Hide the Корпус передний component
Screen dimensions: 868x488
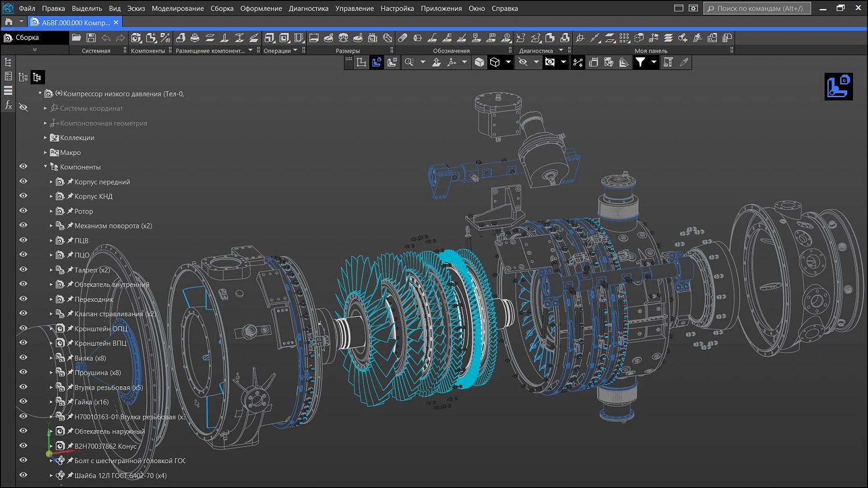[x=23, y=181]
